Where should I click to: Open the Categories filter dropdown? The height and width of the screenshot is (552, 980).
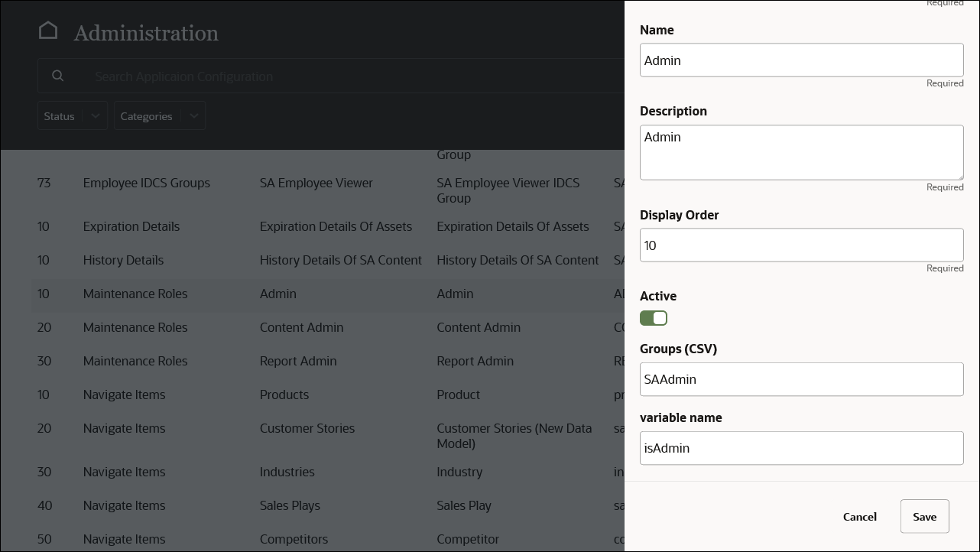click(x=159, y=115)
